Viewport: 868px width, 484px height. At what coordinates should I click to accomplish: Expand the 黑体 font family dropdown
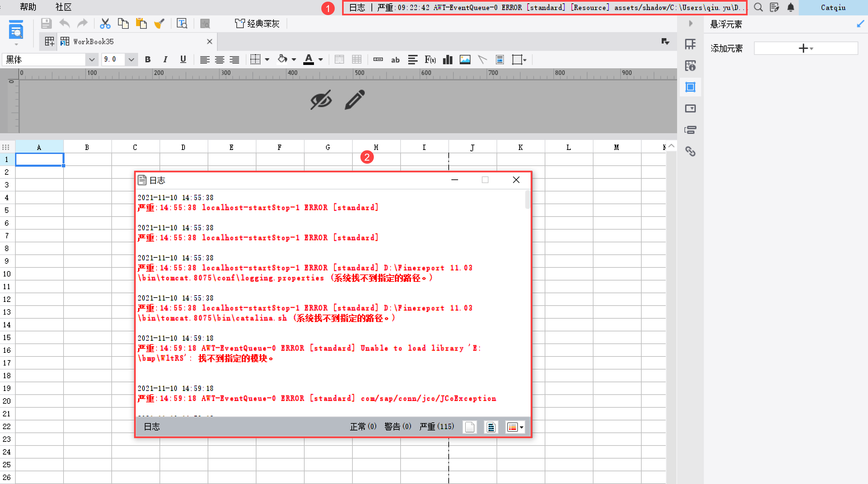point(92,60)
